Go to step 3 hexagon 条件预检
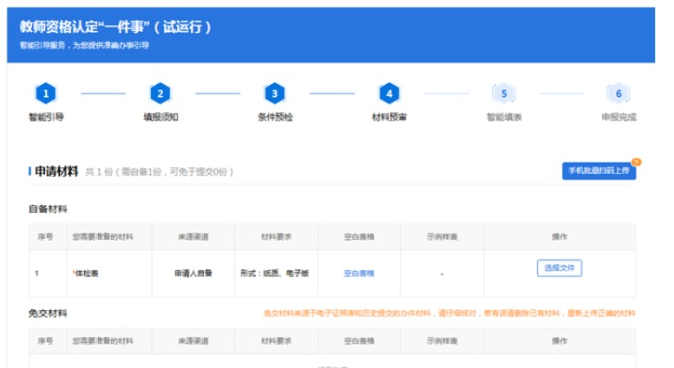 275,93
